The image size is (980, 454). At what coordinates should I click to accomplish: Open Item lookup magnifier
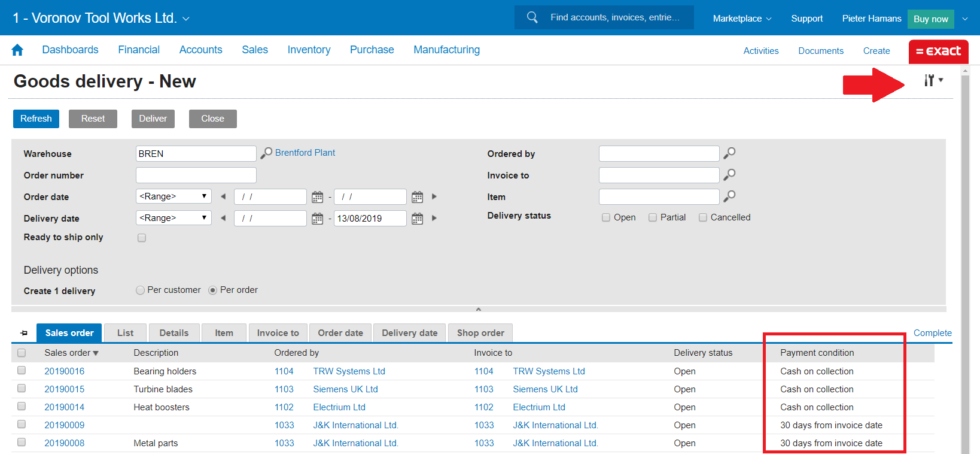pos(729,196)
